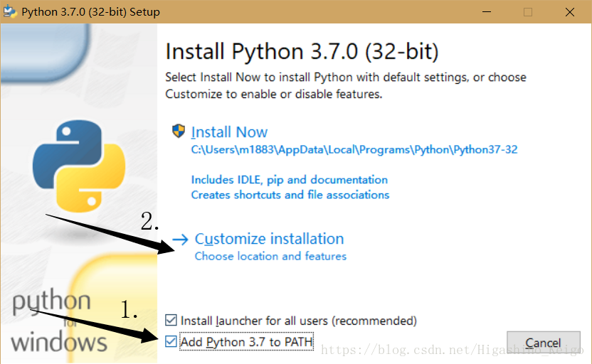
Task: Click 'Select Install Now to install Python' description
Action: [x=346, y=85]
